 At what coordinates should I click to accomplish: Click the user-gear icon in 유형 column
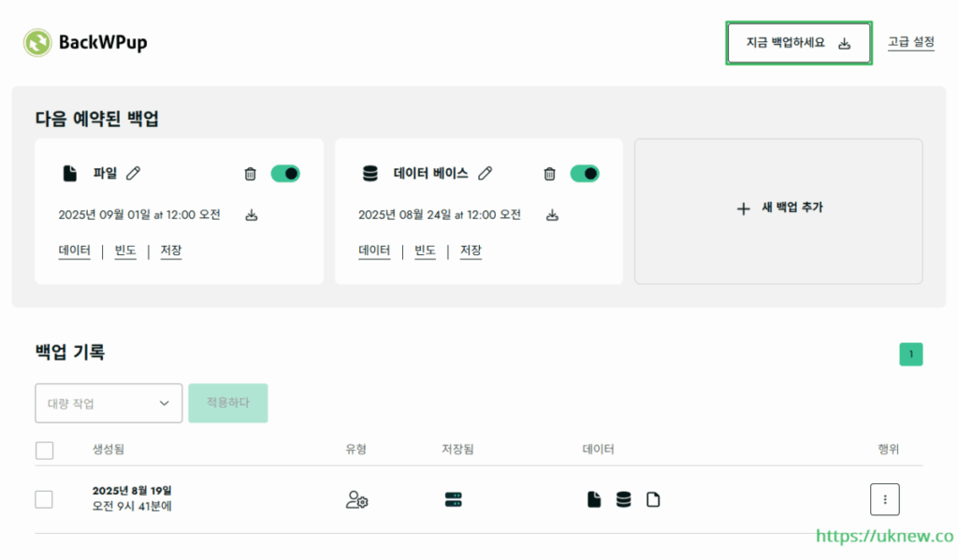point(356,499)
